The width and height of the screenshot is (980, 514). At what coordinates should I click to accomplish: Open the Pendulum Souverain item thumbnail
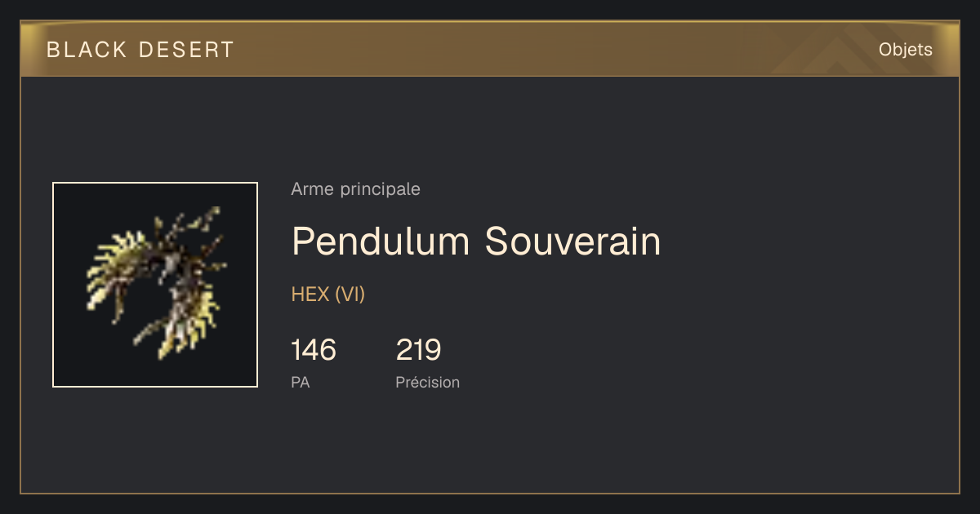[155, 285]
